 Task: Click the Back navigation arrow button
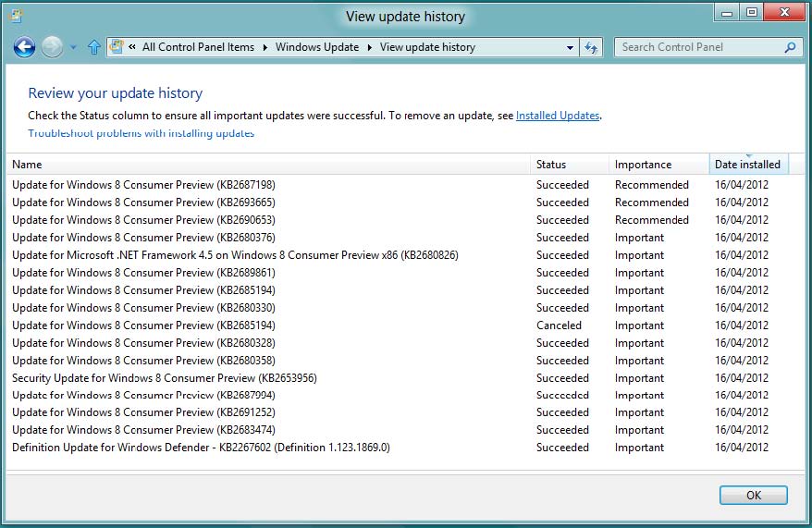24,47
